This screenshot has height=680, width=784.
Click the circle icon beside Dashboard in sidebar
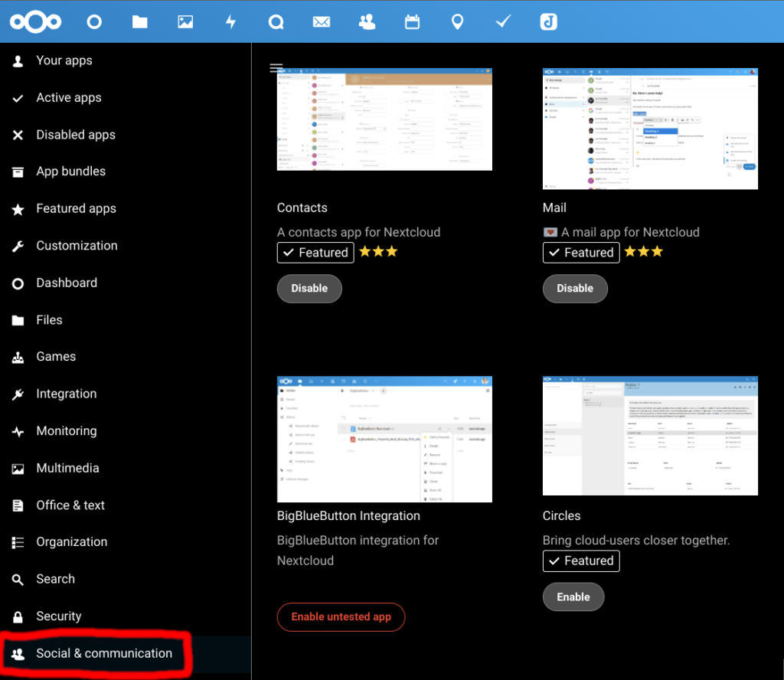[x=18, y=284]
